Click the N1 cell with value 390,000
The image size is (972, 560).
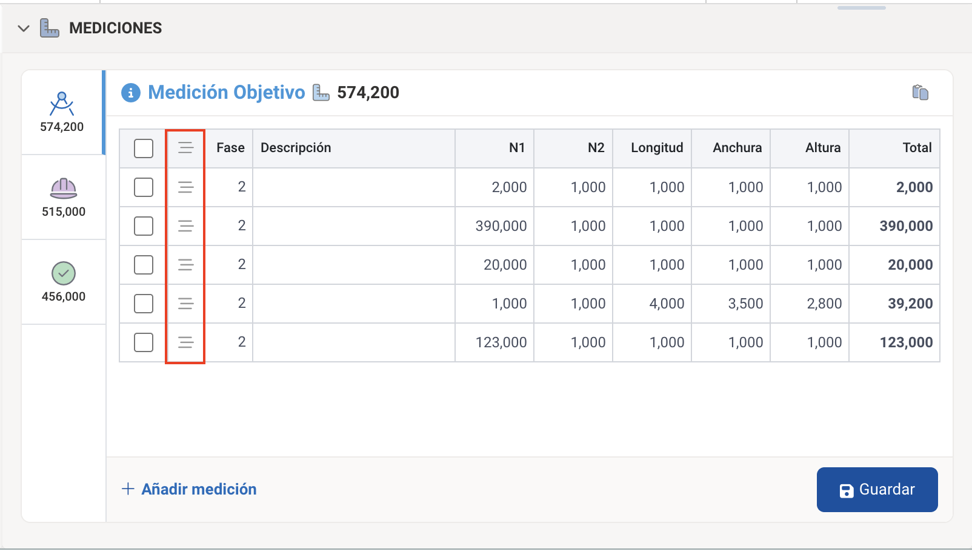point(494,226)
